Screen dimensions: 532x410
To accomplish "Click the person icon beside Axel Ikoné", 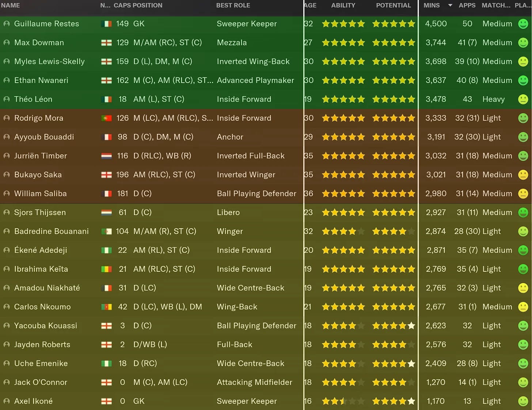I will (x=7, y=401).
